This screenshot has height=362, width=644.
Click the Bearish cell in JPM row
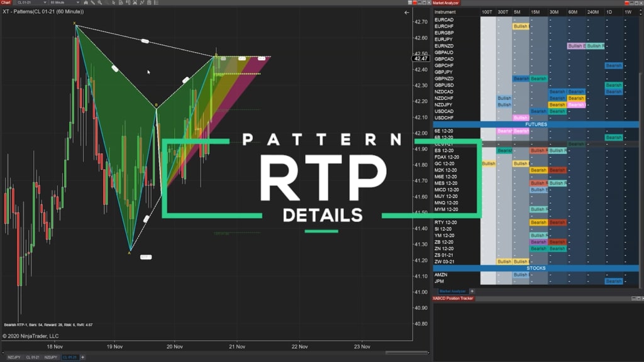(x=614, y=282)
